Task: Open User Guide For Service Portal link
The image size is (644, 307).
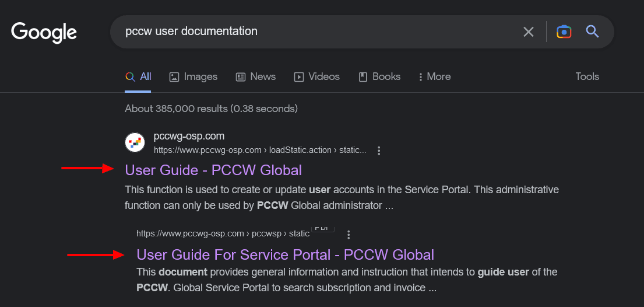Action: tap(285, 254)
